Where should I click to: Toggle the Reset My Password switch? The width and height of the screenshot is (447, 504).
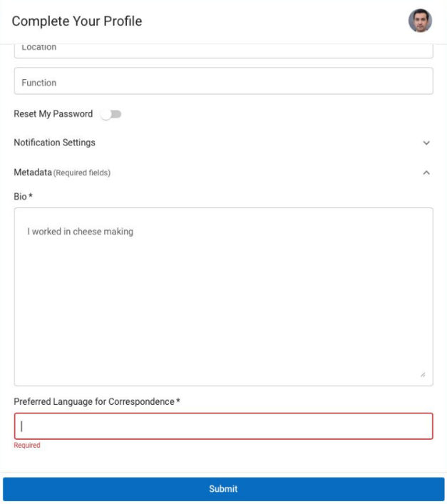click(111, 114)
